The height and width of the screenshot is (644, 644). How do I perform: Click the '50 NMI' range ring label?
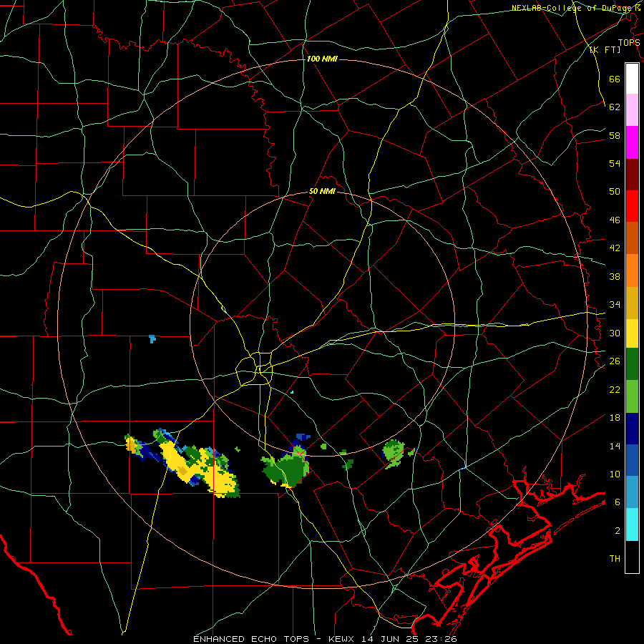point(322,191)
